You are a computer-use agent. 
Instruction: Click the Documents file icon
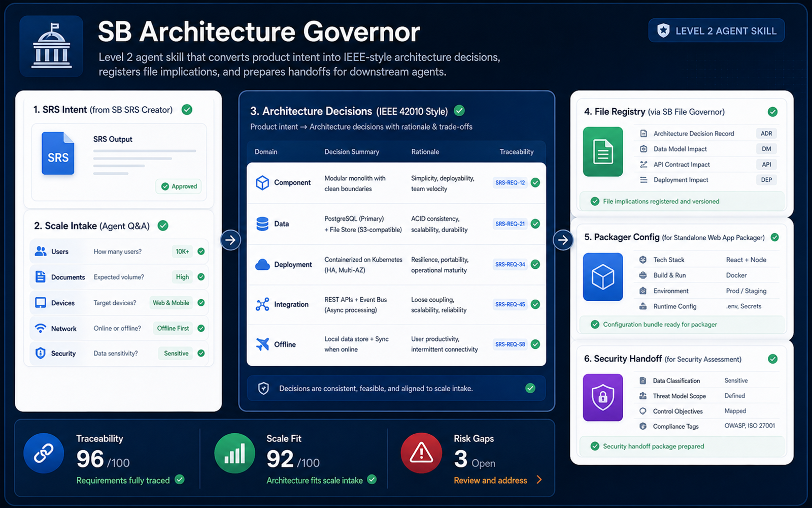click(x=41, y=277)
